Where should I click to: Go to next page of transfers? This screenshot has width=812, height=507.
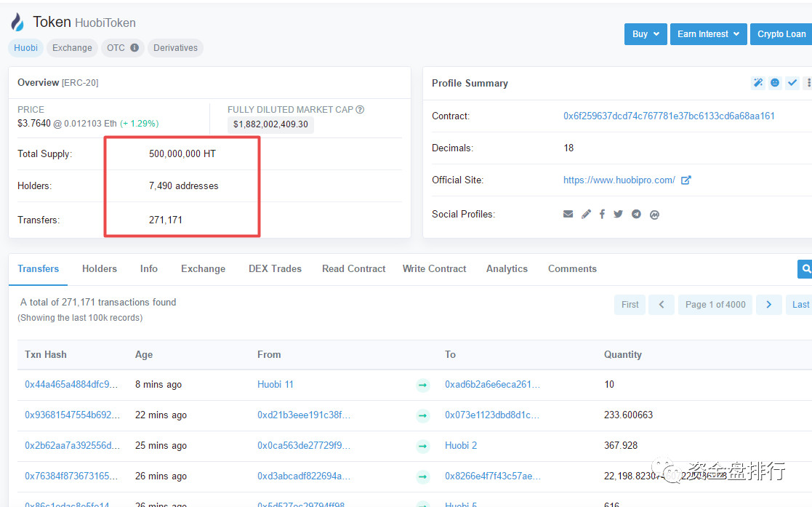tap(768, 305)
